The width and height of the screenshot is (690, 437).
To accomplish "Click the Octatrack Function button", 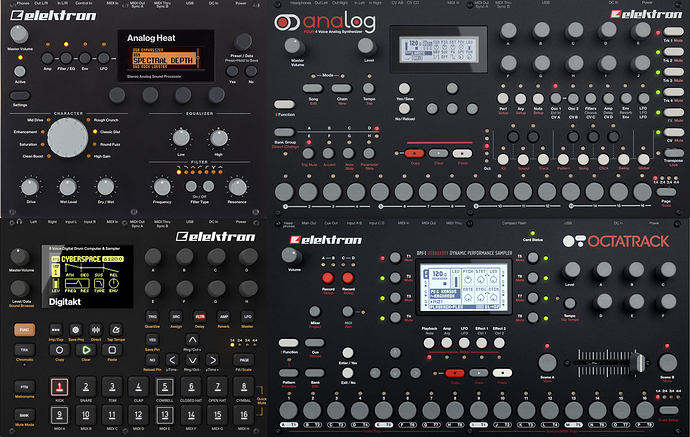I will [289, 342].
